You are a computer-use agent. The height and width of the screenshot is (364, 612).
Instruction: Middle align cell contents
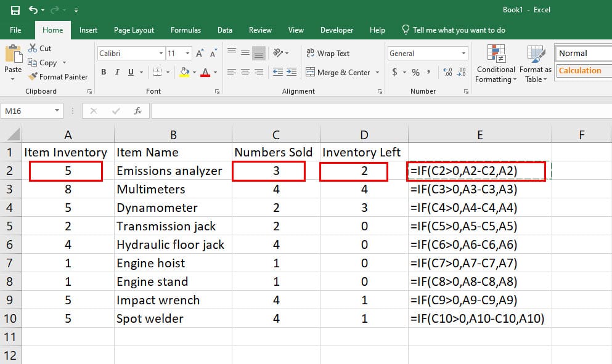[245, 53]
